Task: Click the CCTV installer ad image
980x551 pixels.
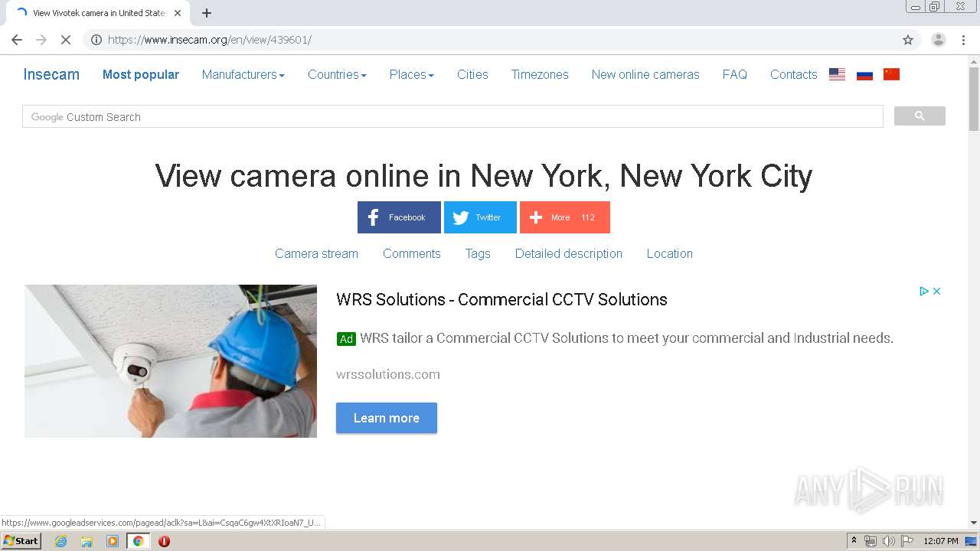Action: [171, 361]
